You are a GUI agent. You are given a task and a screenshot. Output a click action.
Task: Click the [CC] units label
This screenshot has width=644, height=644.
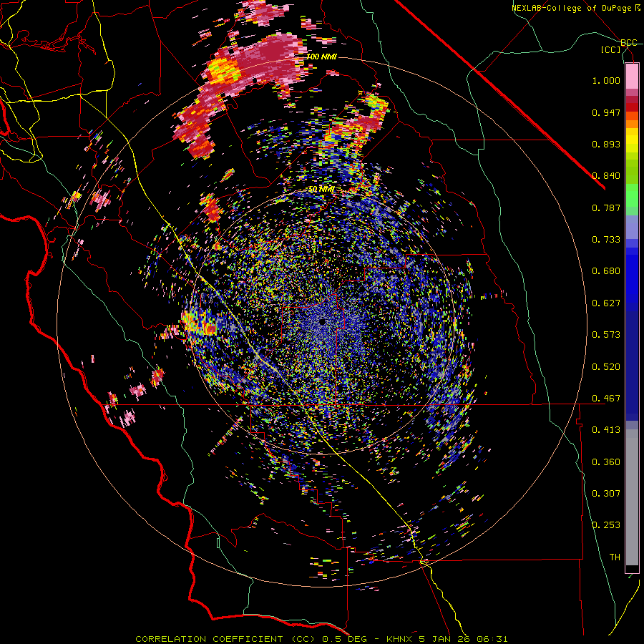coord(611,49)
